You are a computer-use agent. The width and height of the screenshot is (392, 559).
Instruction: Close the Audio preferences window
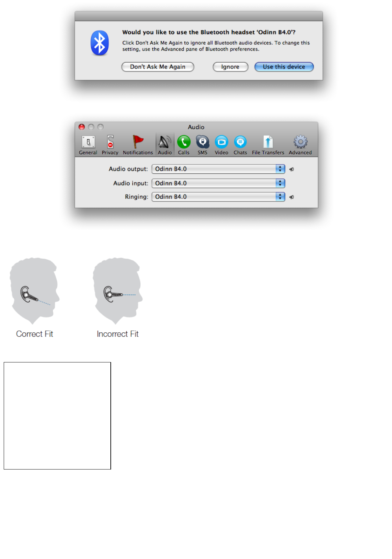[82, 127]
